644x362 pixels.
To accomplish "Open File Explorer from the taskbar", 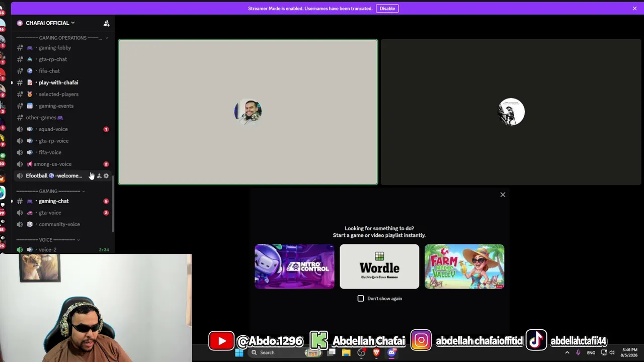I will tap(346, 352).
